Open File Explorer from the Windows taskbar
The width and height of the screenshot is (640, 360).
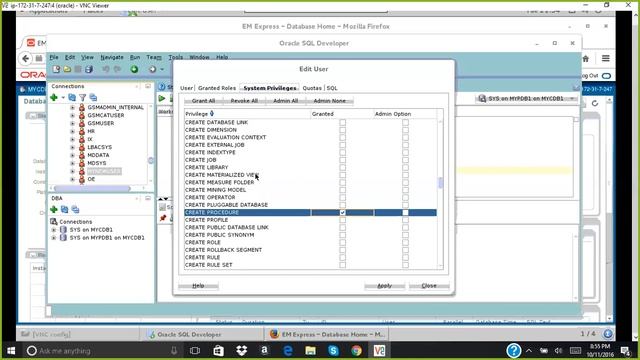pyautogui.click(x=310, y=351)
